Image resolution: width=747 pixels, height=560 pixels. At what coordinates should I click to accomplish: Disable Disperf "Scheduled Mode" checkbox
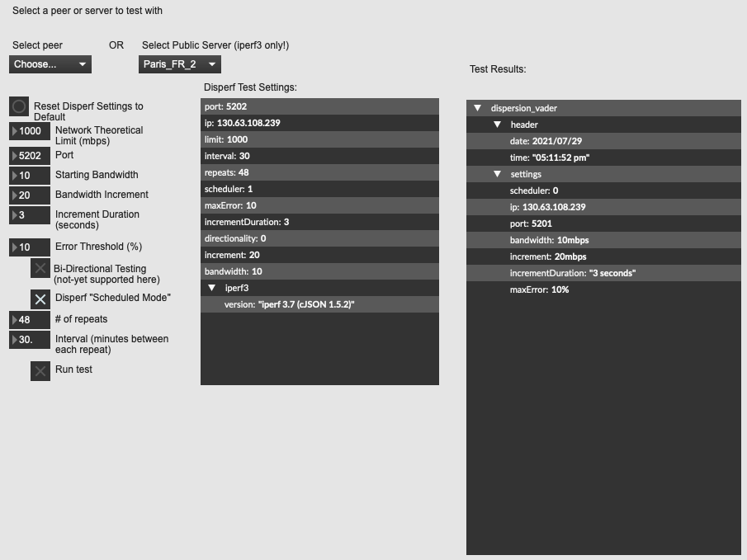tap(40, 299)
